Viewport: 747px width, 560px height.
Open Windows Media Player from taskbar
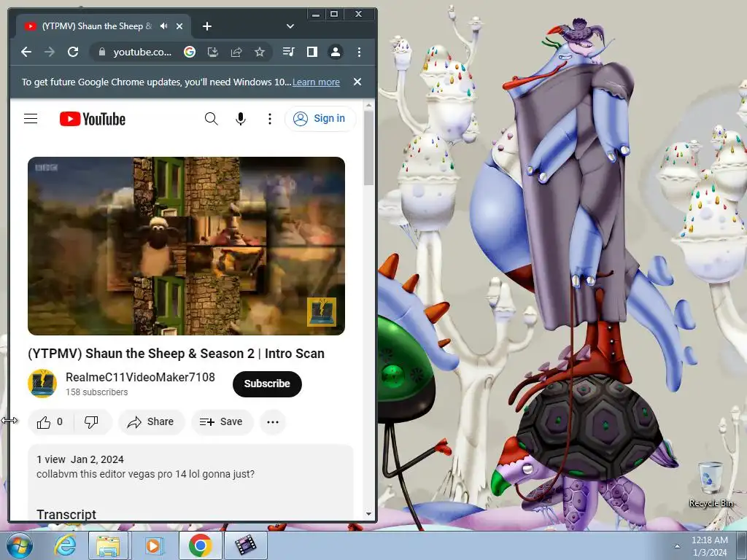click(154, 545)
